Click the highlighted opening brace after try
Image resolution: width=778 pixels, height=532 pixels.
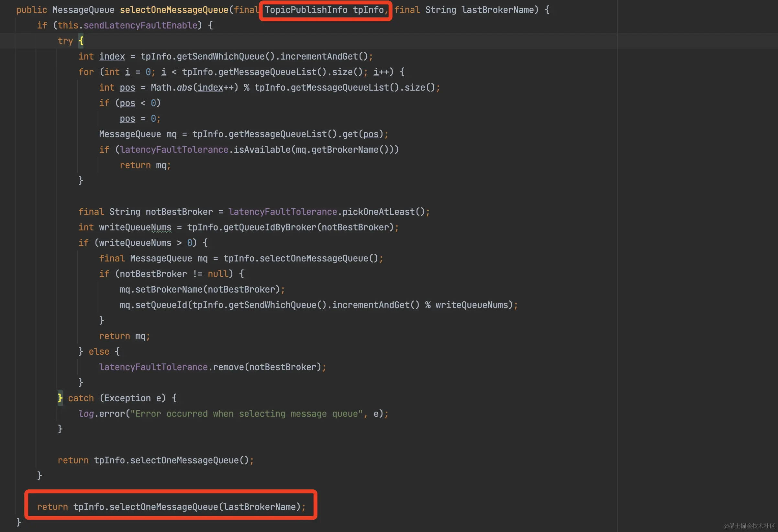click(x=81, y=41)
